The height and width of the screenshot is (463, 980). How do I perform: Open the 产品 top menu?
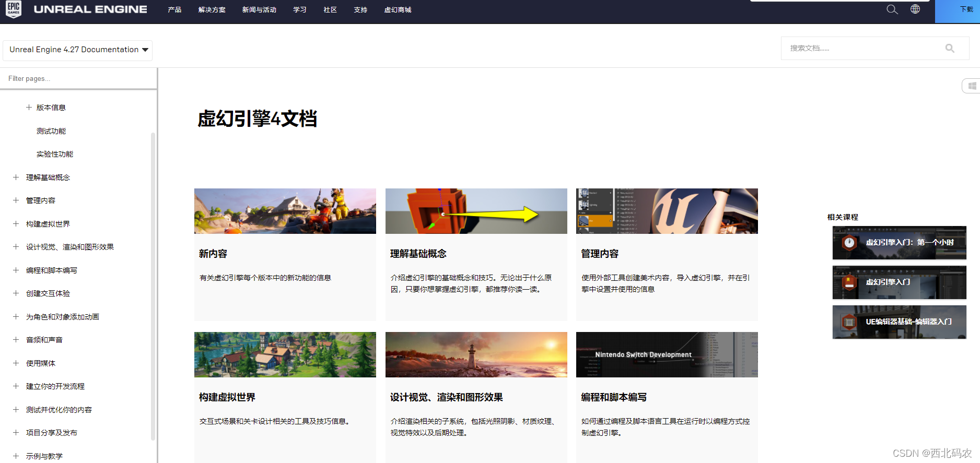[x=174, y=10]
